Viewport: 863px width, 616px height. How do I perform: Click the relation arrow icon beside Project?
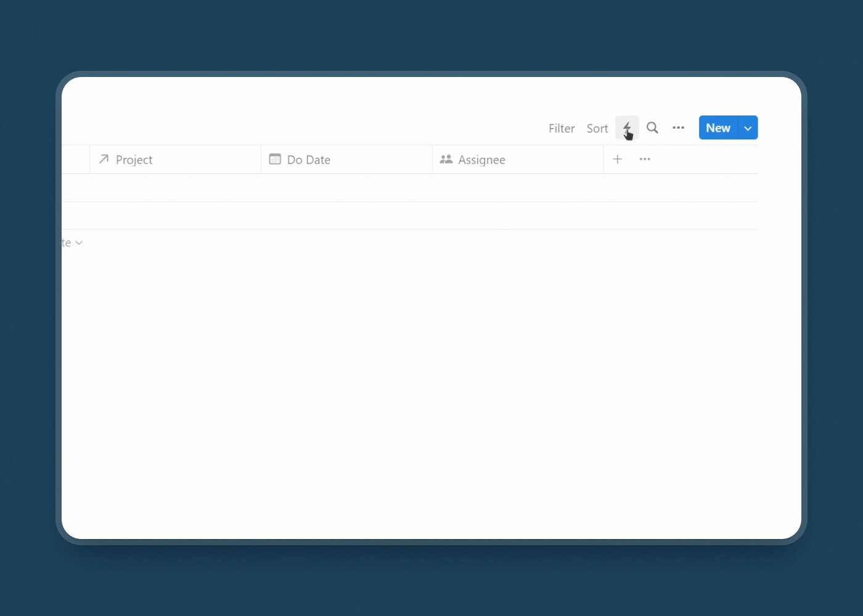pyautogui.click(x=104, y=160)
